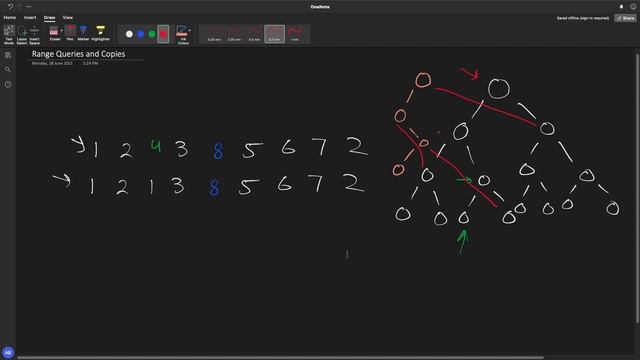Pick the white ink colour

[x=129, y=34]
